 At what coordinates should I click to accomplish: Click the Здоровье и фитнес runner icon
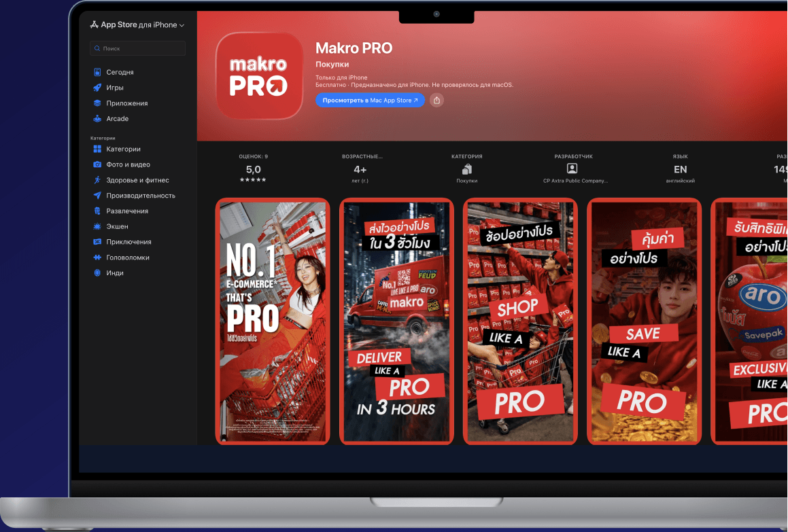click(97, 180)
